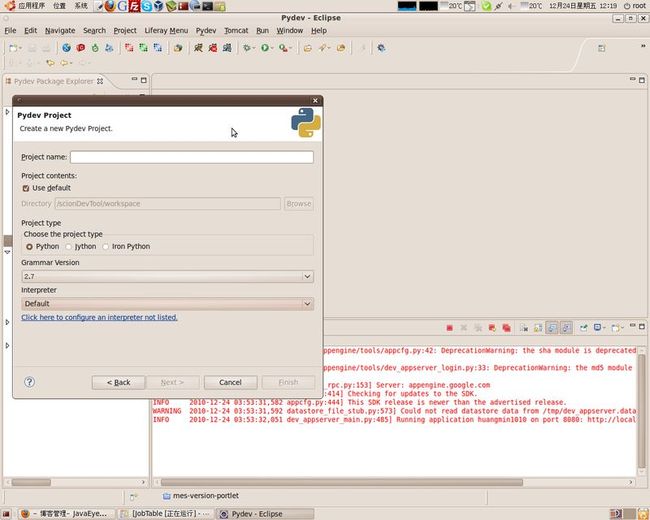This screenshot has width=650, height=520.
Task: Click the dialog help question mark icon
Action: [29, 382]
